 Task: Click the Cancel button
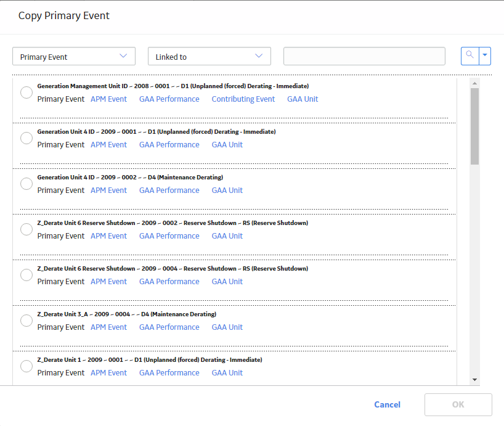coord(388,404)
